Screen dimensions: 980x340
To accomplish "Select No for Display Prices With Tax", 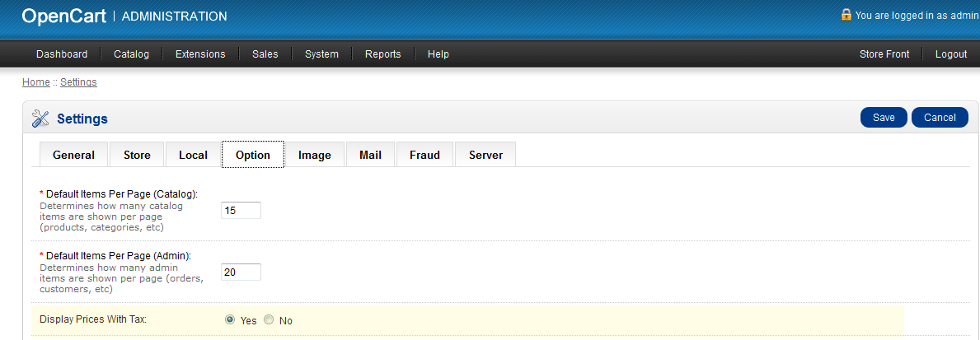I will point(269,320).
